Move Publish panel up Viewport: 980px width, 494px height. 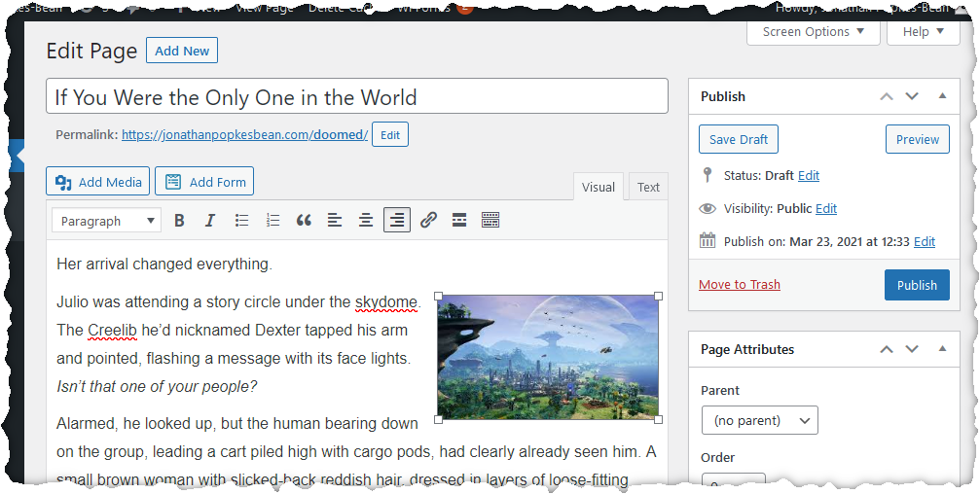pyautogui.click(x=887, y=96)
